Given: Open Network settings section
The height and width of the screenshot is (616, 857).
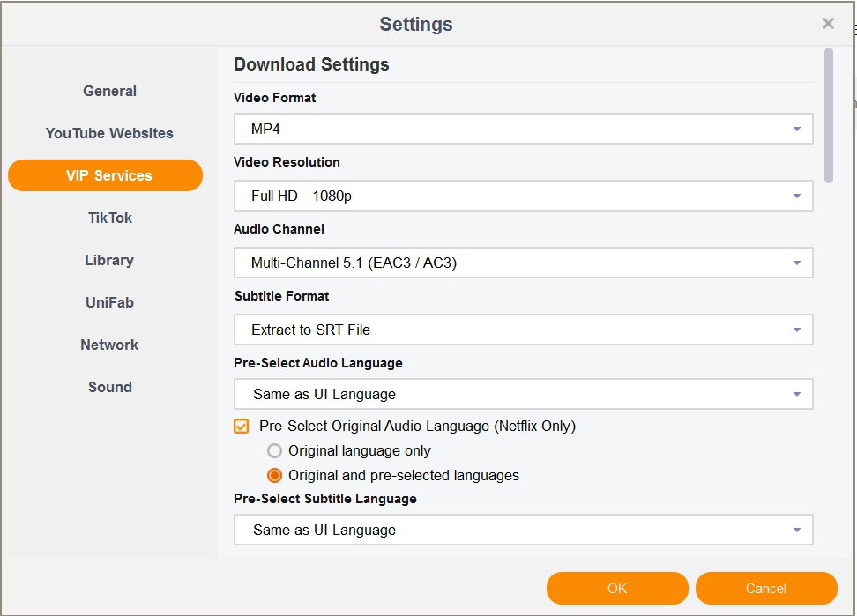Looking at the screenshot, I should tap(109, 345).
